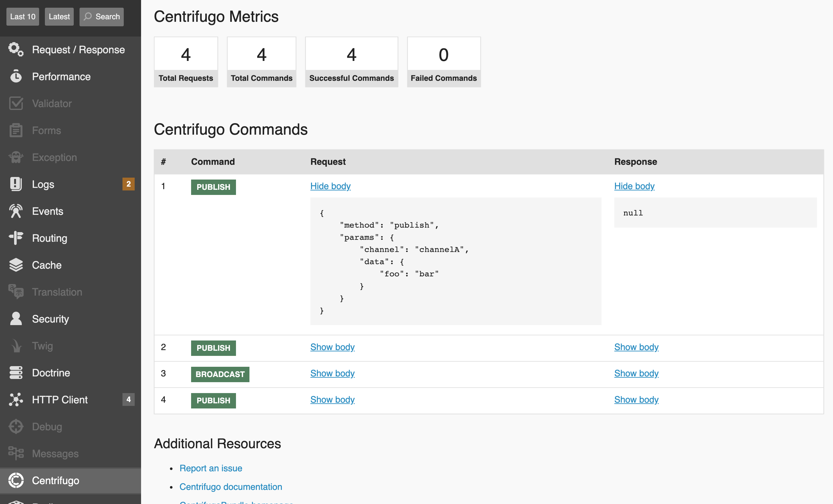Open the Cache layers icon
The width and height of the screenshot is (833, 504).
pos(16,265)
